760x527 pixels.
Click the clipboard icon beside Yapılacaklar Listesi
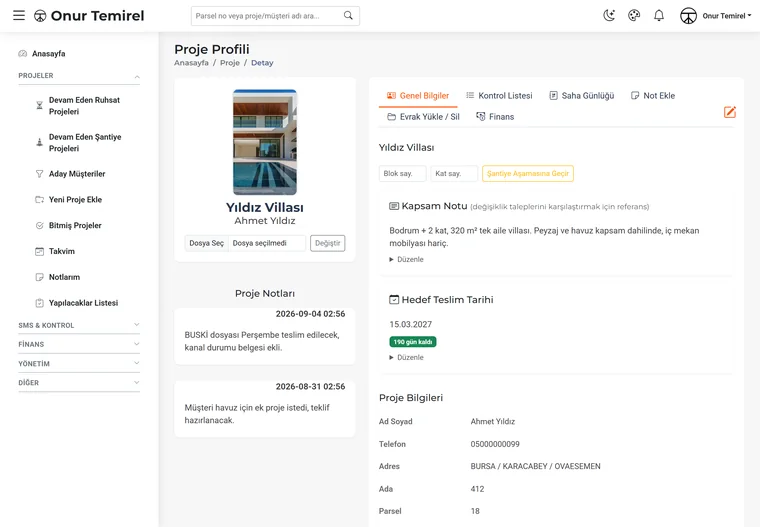tap(40, 303)
